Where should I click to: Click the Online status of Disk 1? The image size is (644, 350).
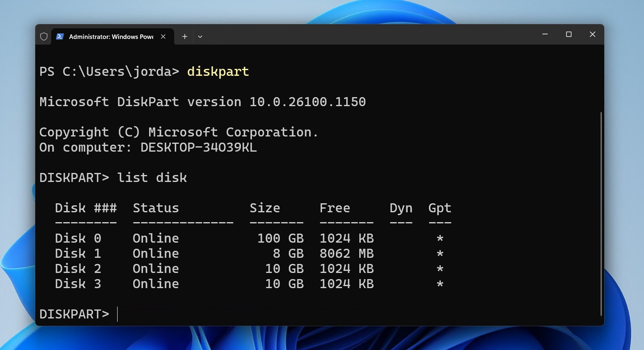pyautogui.click(x=156, y=253)
